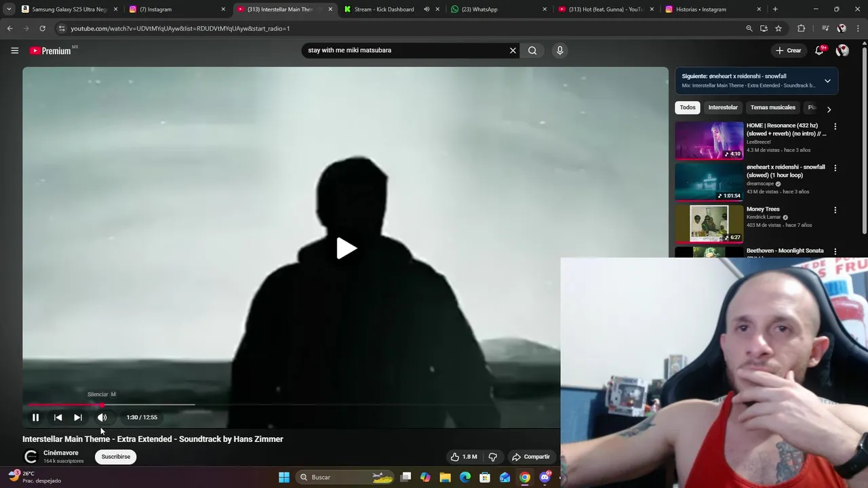
Task: Open File Explorer from the taskbar
Action: click(x=445, y=477)
